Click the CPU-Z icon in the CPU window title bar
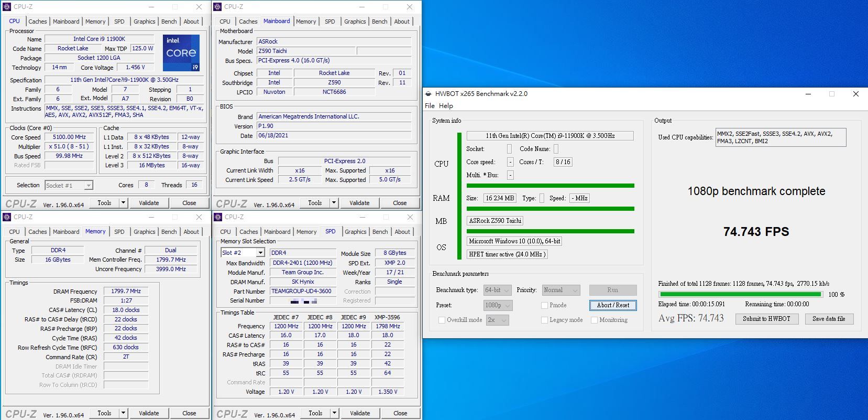 (x=7, y=7)
